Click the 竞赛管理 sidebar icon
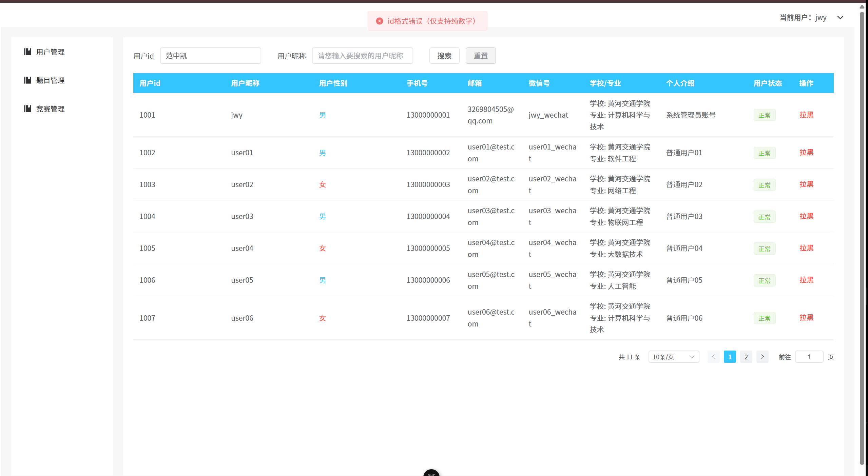 pyautogui.click(x=27, y=108)
